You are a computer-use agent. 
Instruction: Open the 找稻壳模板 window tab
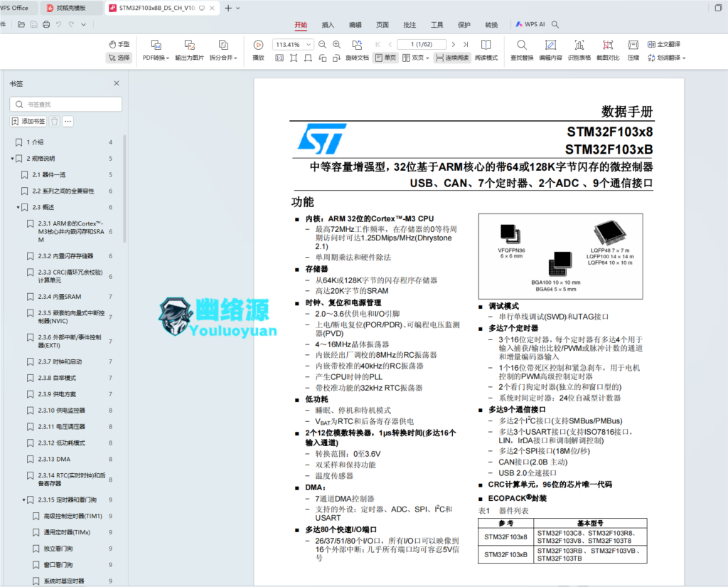(73, 8)
